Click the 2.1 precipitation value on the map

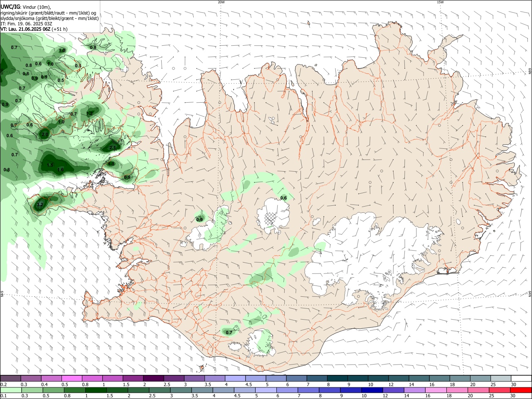pos(113,148)
